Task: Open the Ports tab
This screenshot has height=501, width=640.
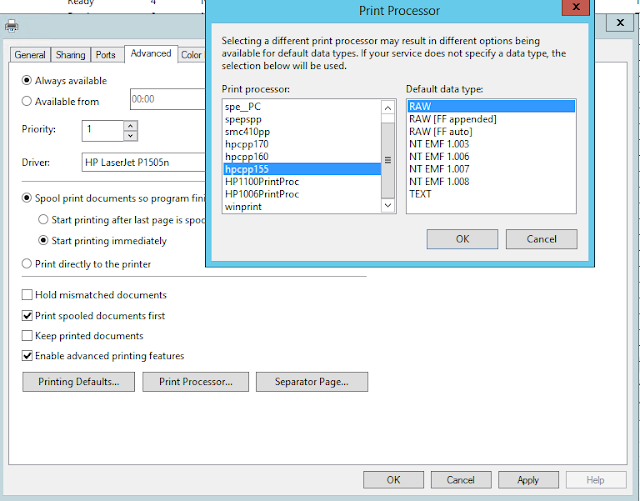Action: pyautogui.click(x=106, y=55)
